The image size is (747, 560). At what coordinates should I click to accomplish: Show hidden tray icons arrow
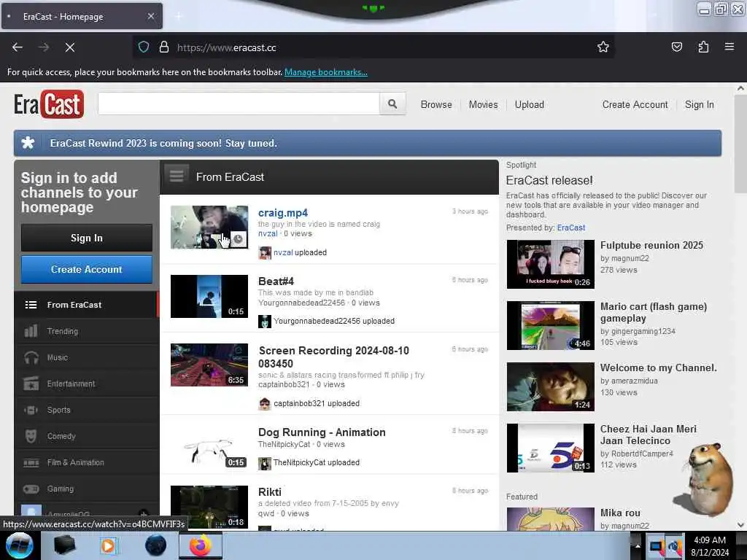[638, 546]
